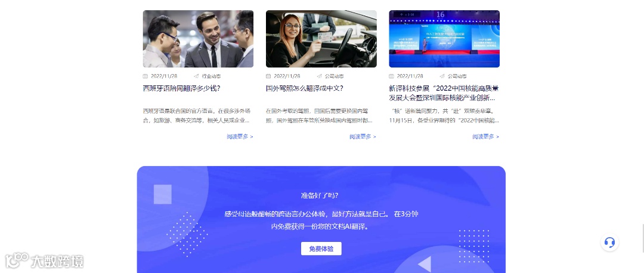Click calendar icon on 新译科技参展 article
This screenshot has width=644, height=273.
point(391,76)
